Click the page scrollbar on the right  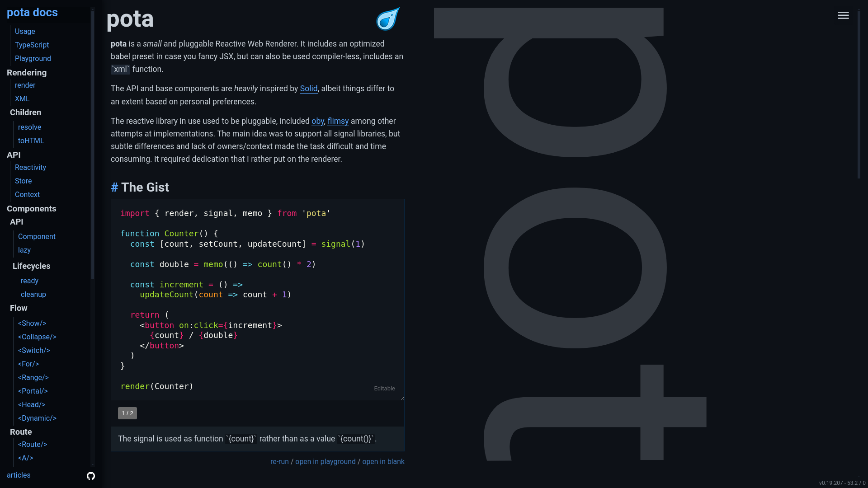859,95
